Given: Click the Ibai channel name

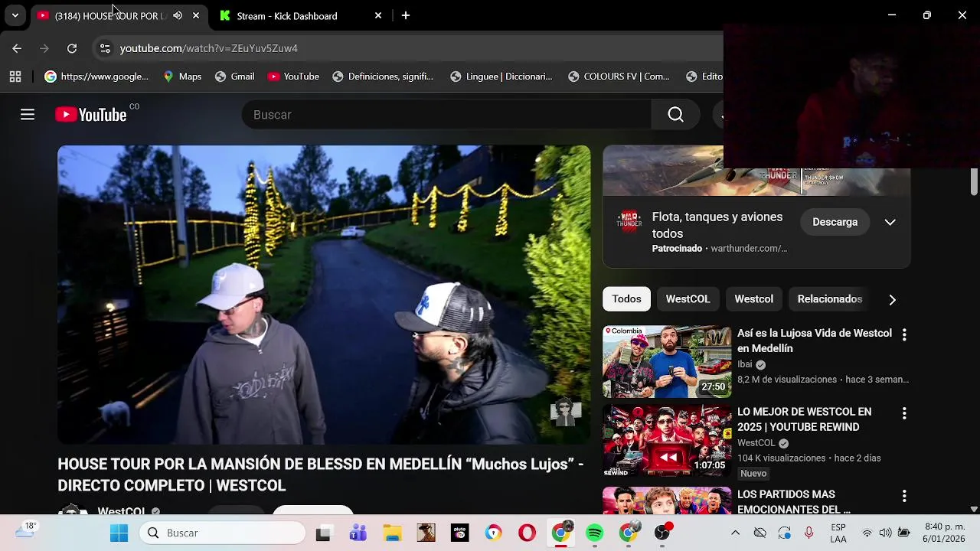Looking at the screenshot, I should pyautogui.click(x=745, y=364).
